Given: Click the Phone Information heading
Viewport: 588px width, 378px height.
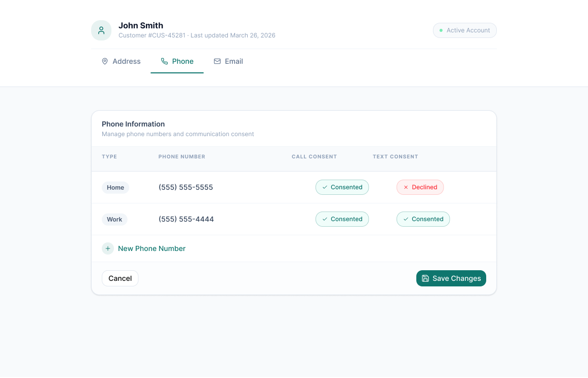Looking at the screenshot, I should [133, 124].
